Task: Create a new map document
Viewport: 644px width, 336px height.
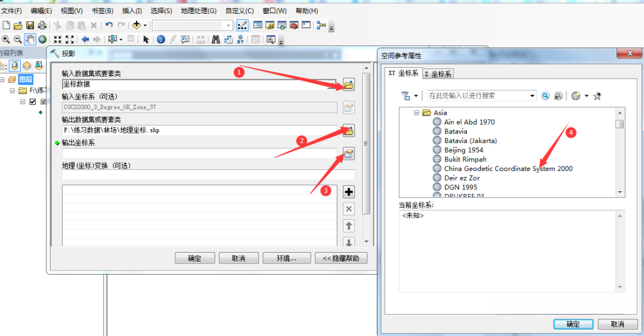Action: (x=6, y=26)
